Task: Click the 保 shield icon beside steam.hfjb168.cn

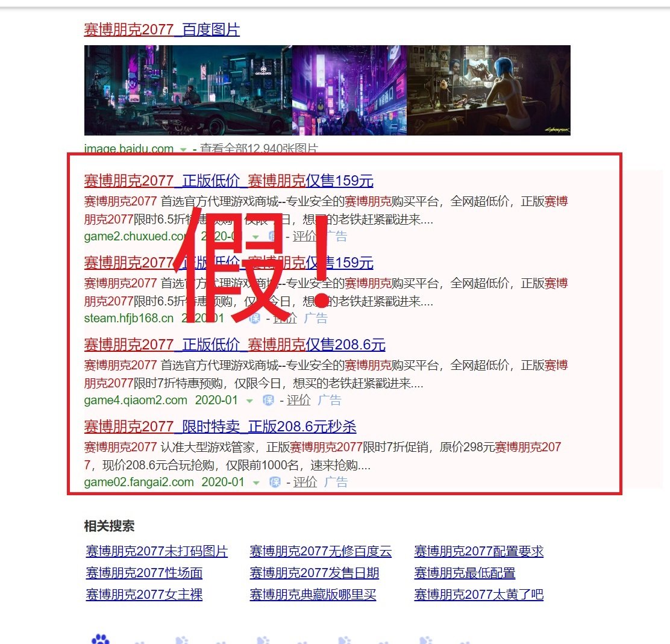Action: (254, 319)
